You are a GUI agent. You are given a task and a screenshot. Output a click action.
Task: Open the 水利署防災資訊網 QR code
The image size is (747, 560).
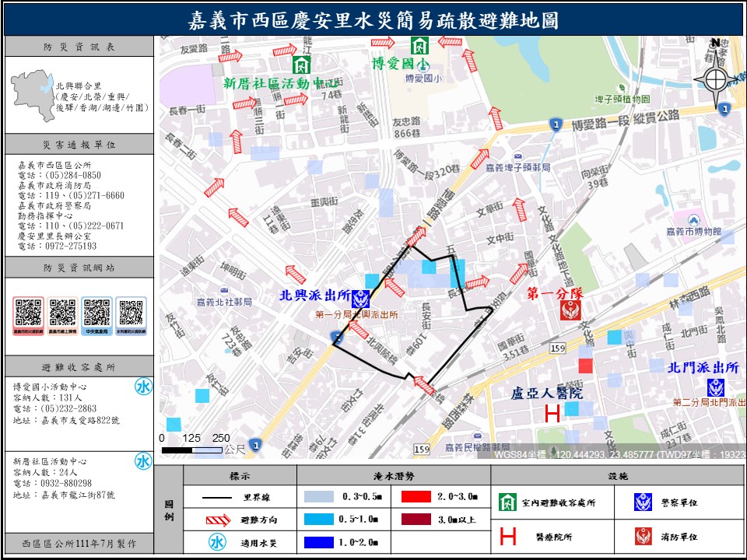pos(131,313)
